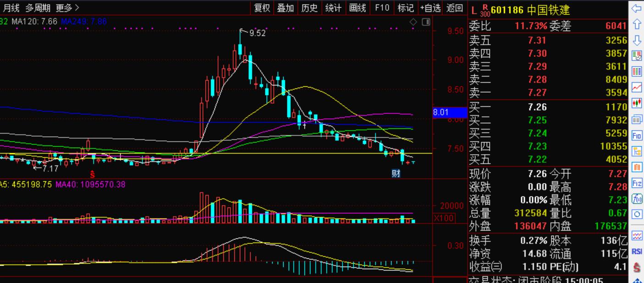Click the 买四 bid price 7.23
644x283 pixels.
click(x=537, y=146)
